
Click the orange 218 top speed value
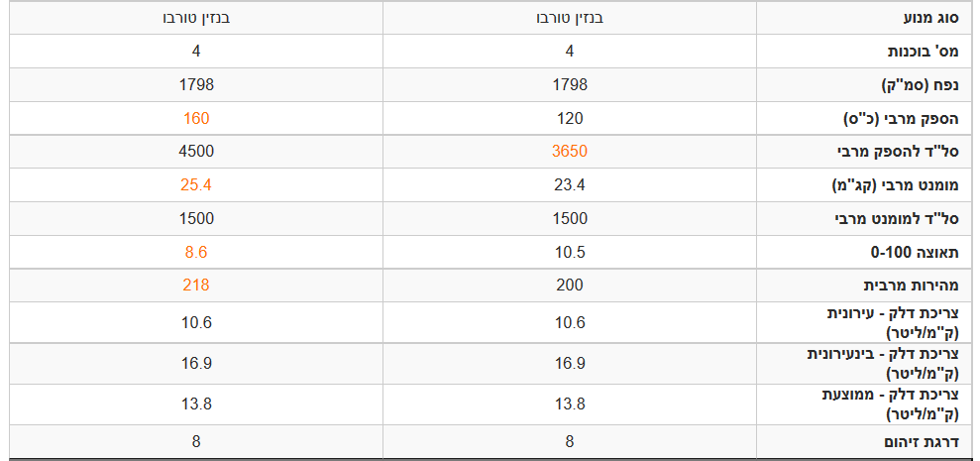(196, 286)
